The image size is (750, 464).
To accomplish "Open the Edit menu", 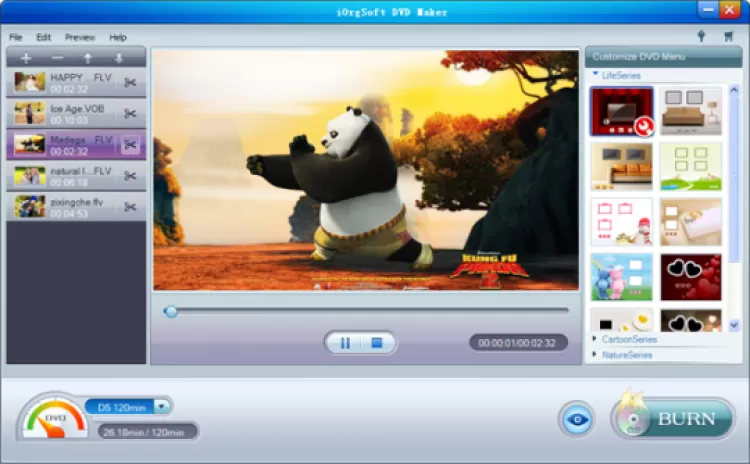I will [x=44, y=37].
